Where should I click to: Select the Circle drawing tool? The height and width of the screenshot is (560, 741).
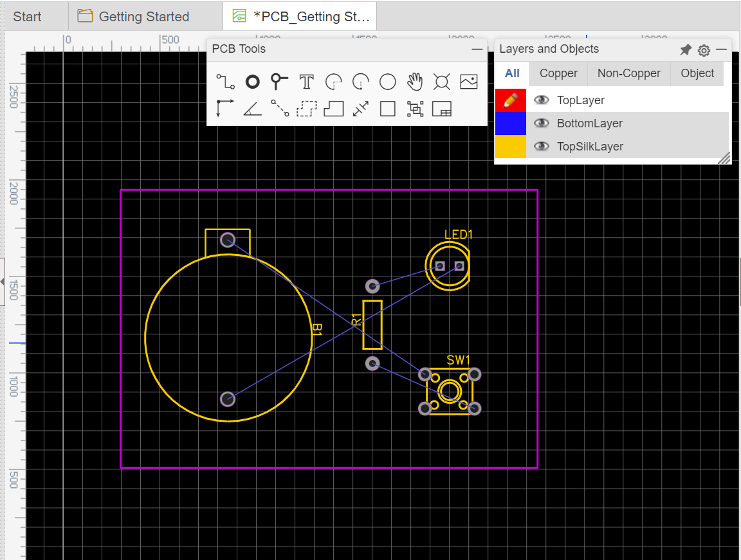387,82
